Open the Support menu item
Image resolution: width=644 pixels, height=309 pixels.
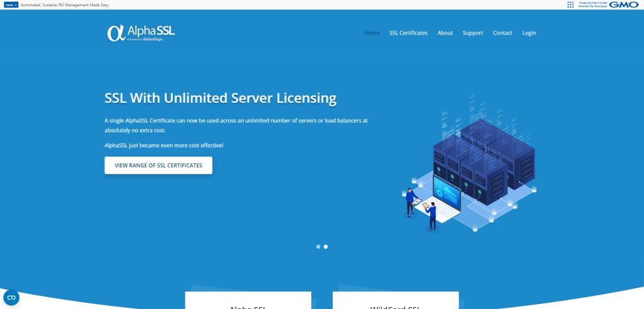[473, 33]
